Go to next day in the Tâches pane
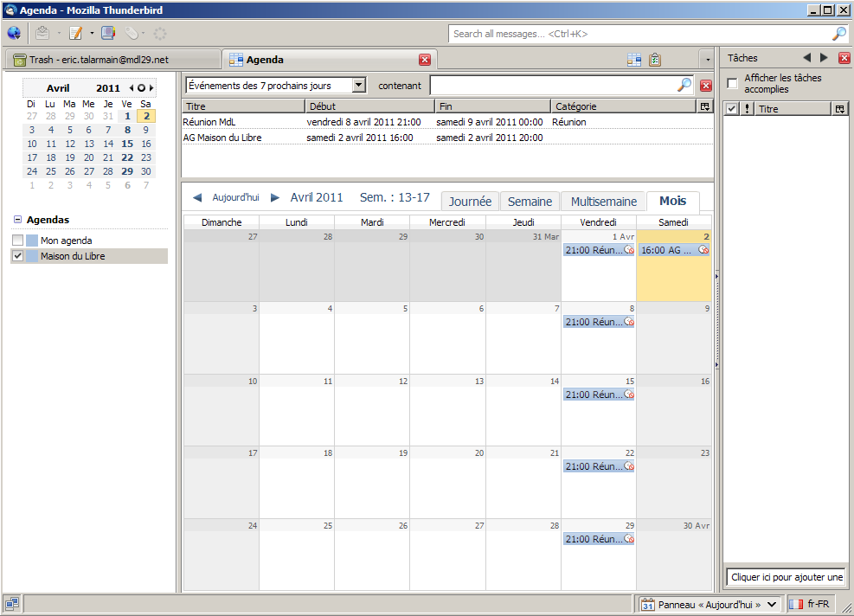Image resolution: width=854 pixels, height=616 pixels. click(x=824, y=58)
